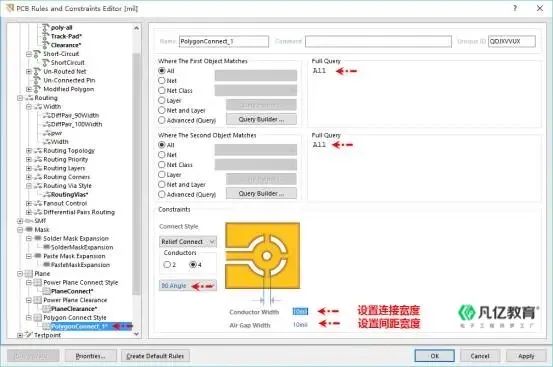Open Query Builder for second object
The height and width of the screenshot is (367, 553).
[x=261, y=194]
